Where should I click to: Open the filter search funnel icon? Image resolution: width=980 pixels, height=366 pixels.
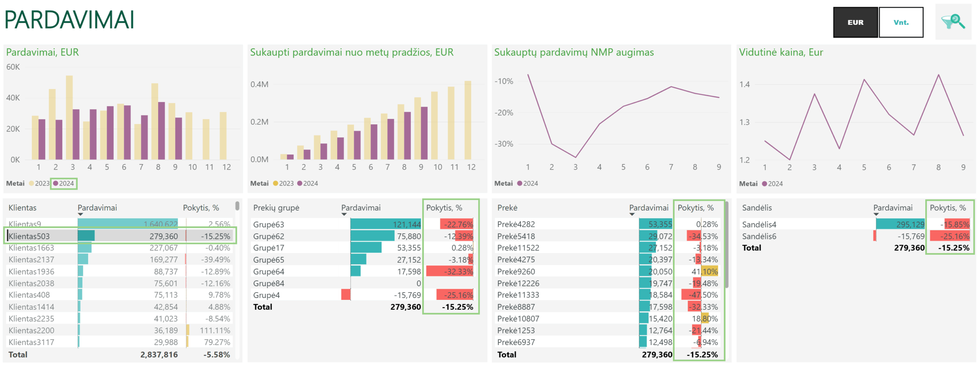pos(953,22)
